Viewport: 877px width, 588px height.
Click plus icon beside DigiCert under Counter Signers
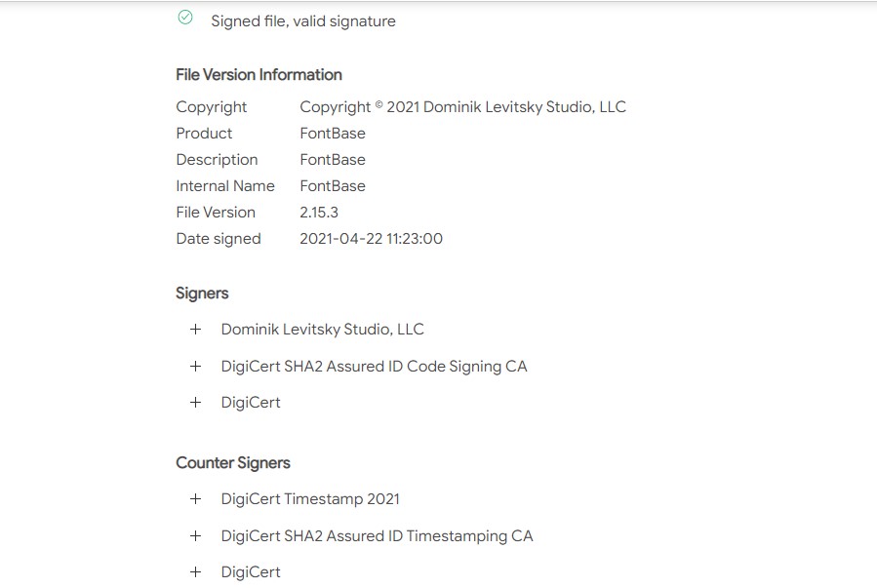(195, 572)
